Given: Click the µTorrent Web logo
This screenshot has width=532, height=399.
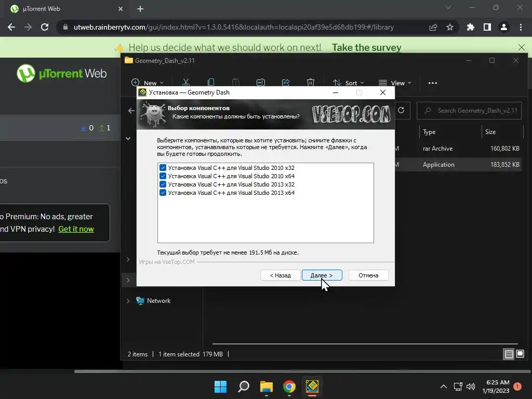Looking at the screenshot, I should 62,73.
